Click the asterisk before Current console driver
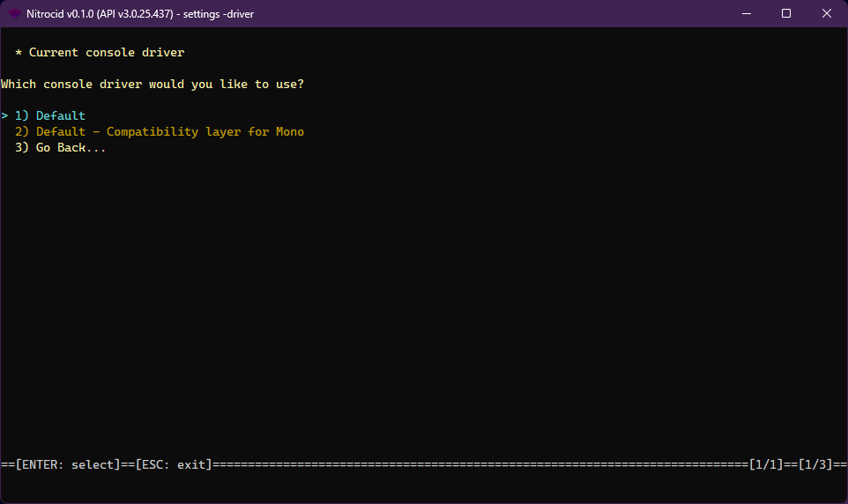This screenshot has height=504, width=848. 19,53
